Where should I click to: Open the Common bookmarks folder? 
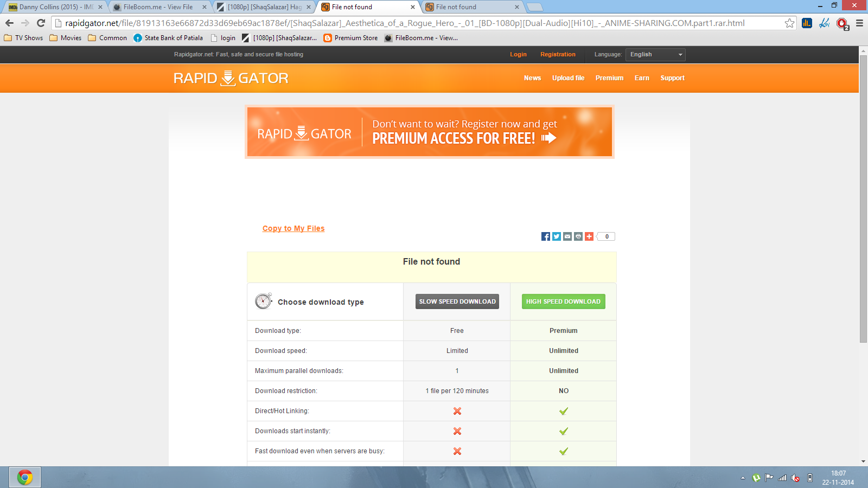[107, 38]
